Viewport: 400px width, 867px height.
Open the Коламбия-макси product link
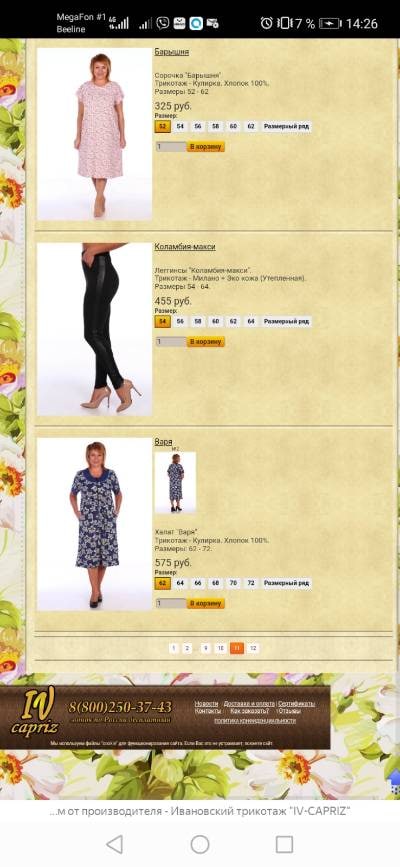click(x=185, y=247)
